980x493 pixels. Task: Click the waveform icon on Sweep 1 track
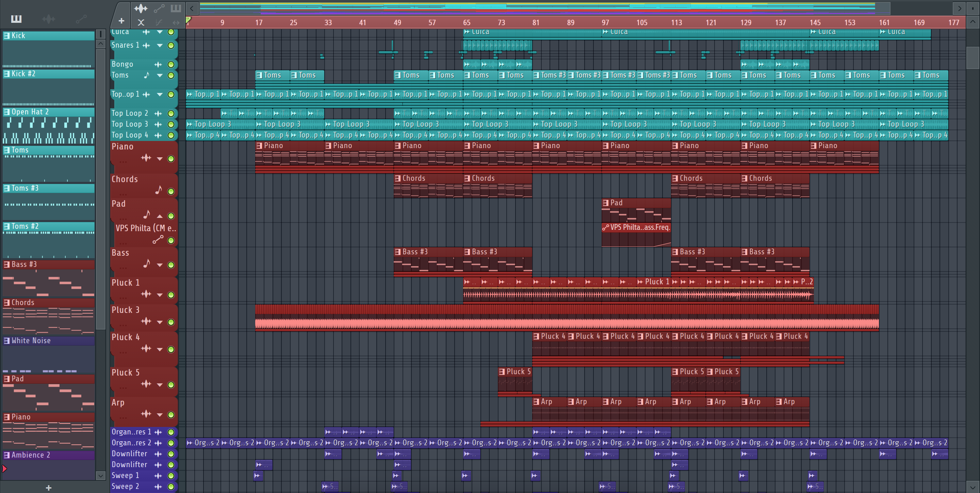tap(158, 476)
